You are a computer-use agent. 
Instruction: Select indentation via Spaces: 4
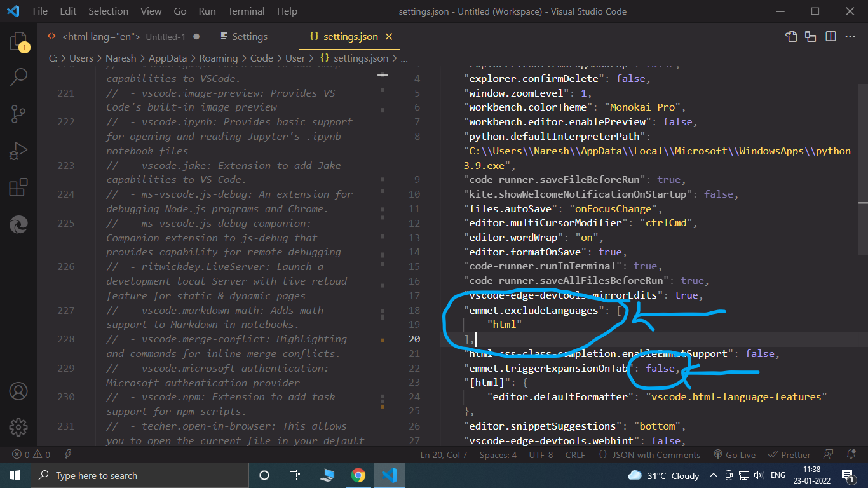tap(498, 455)
